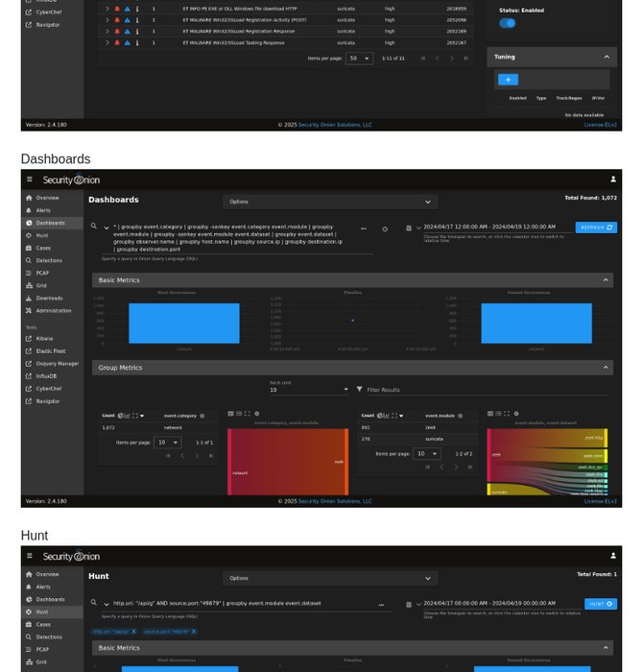Open Kibana from the Tools sidebar

click(44, 339)
